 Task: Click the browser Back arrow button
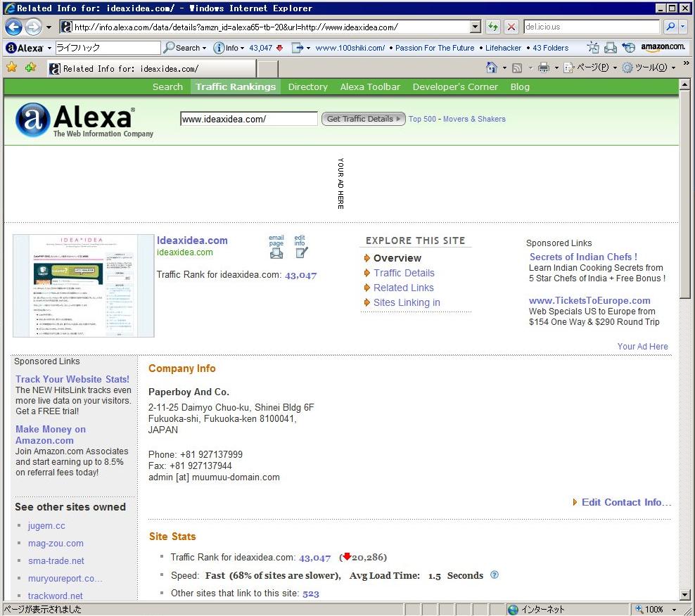pos(13,27)
